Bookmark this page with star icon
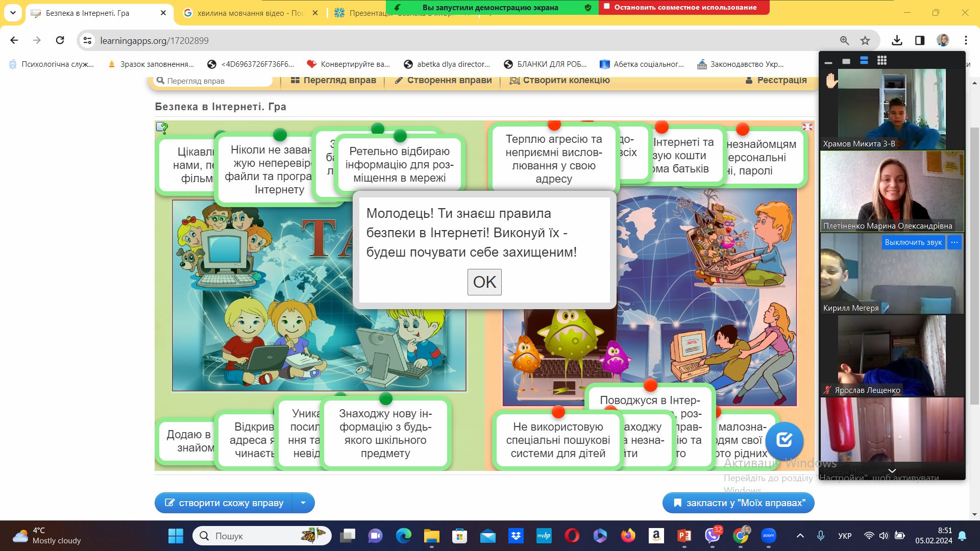This screenshot has height=551, width=980. click(865, 40)
